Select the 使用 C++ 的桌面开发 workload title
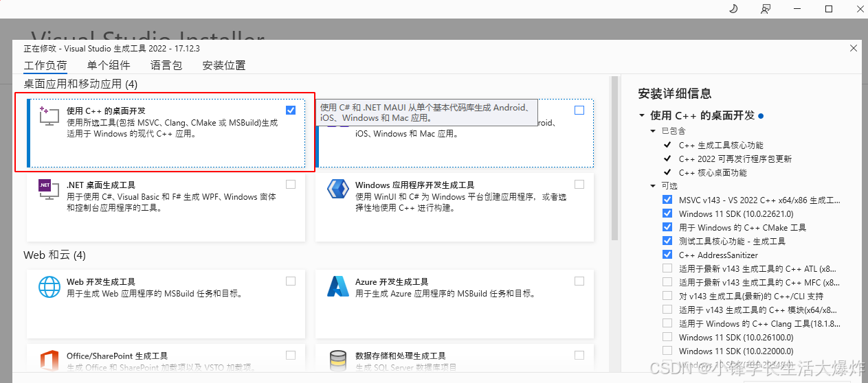This screenshot has width=868, height=383. [x=106, y=111]
